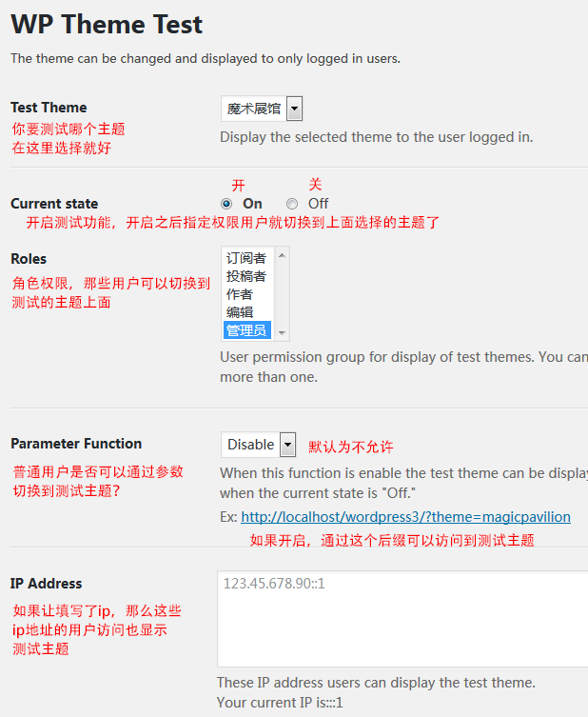Select the Off radio button
This screenshot has height=717, width=588.
292,204
